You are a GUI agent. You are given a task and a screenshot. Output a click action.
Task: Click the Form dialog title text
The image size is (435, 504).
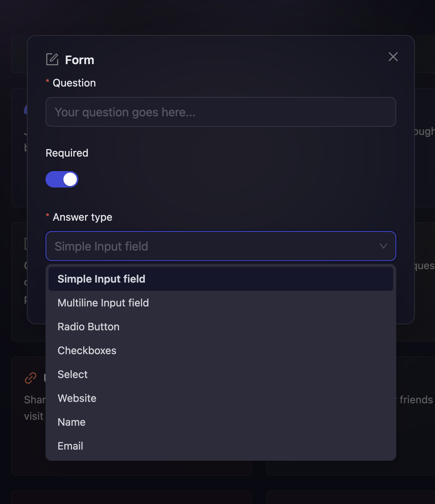(x=79, y=60)
